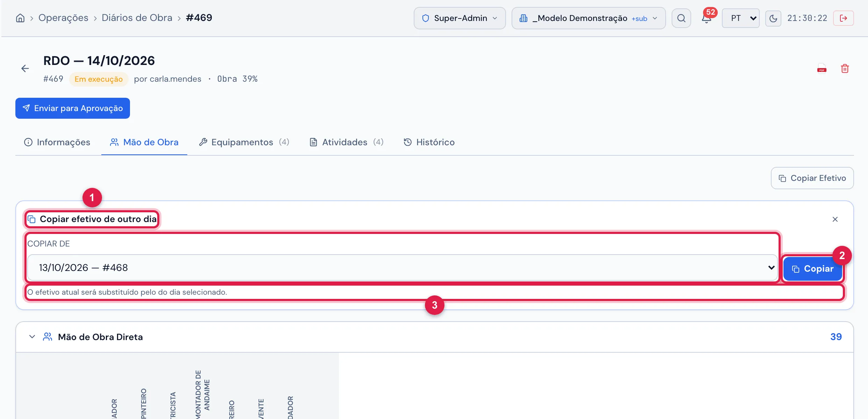Delete the RDO with trash icon
Viewport: 868px width, 419px height.
coord(845,68)
